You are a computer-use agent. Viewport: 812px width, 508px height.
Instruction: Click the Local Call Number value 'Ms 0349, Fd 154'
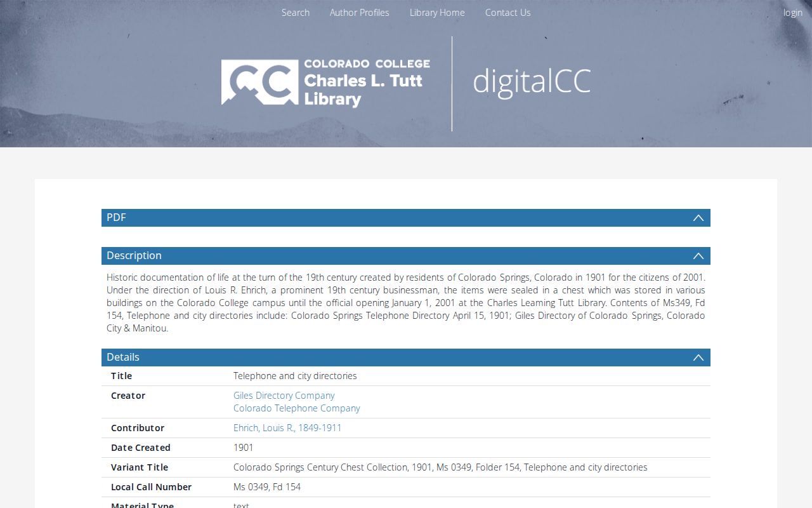(x=267, y=487)
